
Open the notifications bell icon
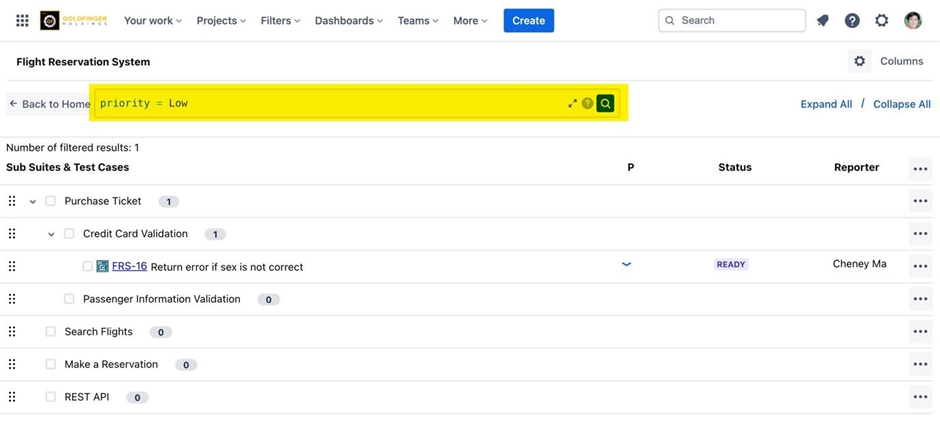pyautogui.click(x=823, y=21)
